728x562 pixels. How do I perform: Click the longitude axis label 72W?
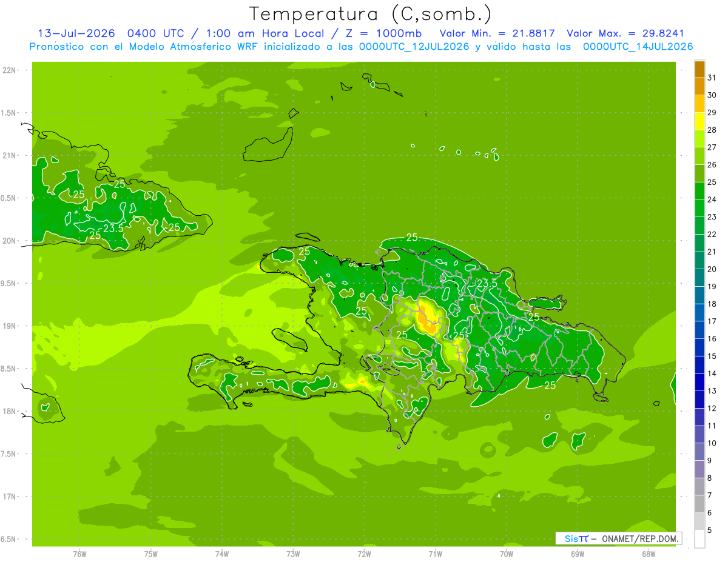365,554
